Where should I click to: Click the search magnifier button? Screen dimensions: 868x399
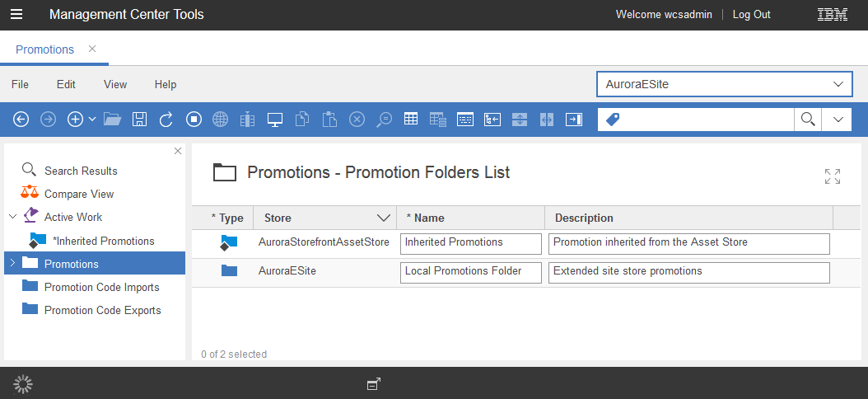(808, 120)
